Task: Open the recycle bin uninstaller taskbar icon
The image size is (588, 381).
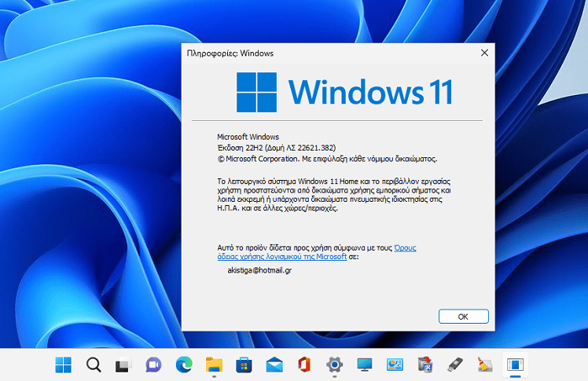Action: [x=424, y=365]
